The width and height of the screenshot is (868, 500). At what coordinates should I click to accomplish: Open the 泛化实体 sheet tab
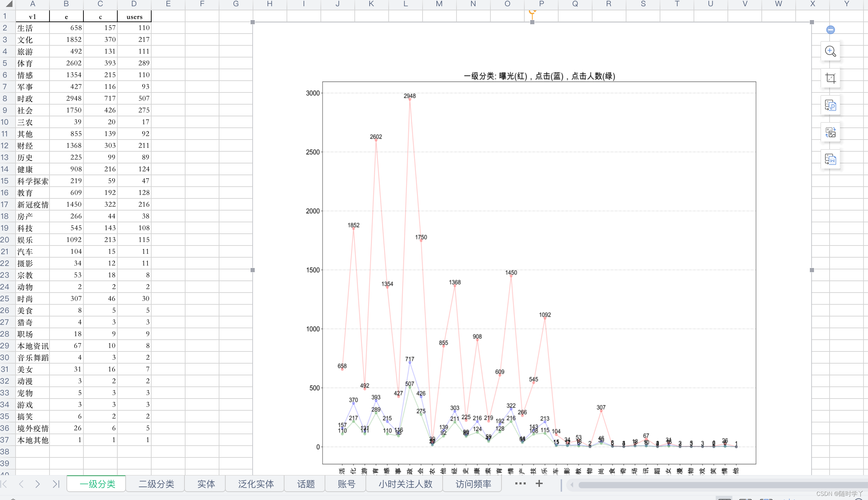tap(256, 484)
